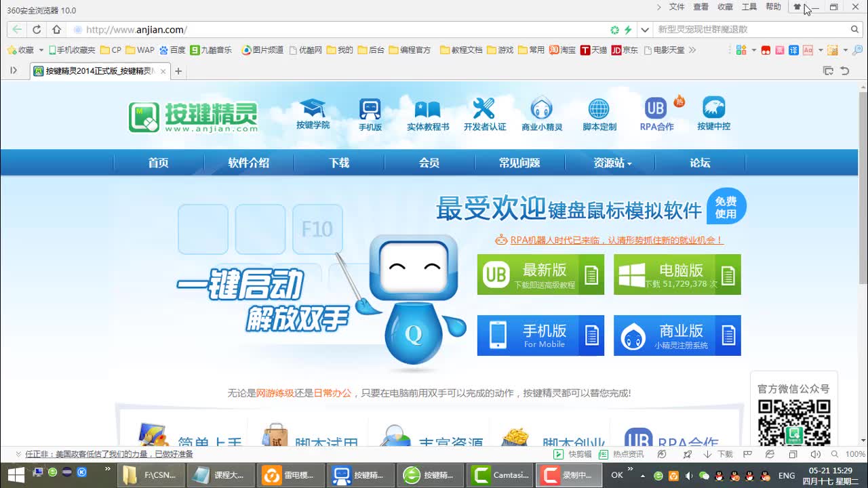Image resolution: width=868 pixels, height=488 pixels.
Task: Click the browser back arrow
Action: [x=17, y=29]
